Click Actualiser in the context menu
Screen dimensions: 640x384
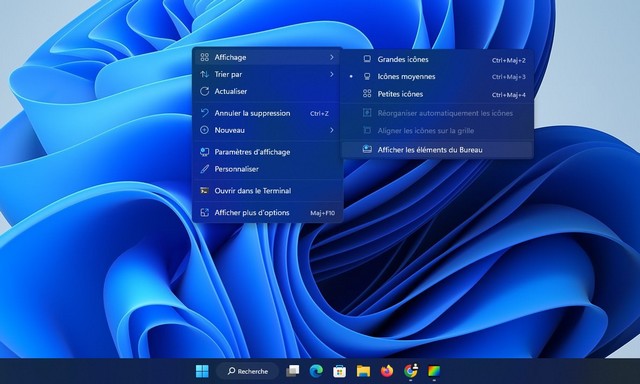coord(267,91)
